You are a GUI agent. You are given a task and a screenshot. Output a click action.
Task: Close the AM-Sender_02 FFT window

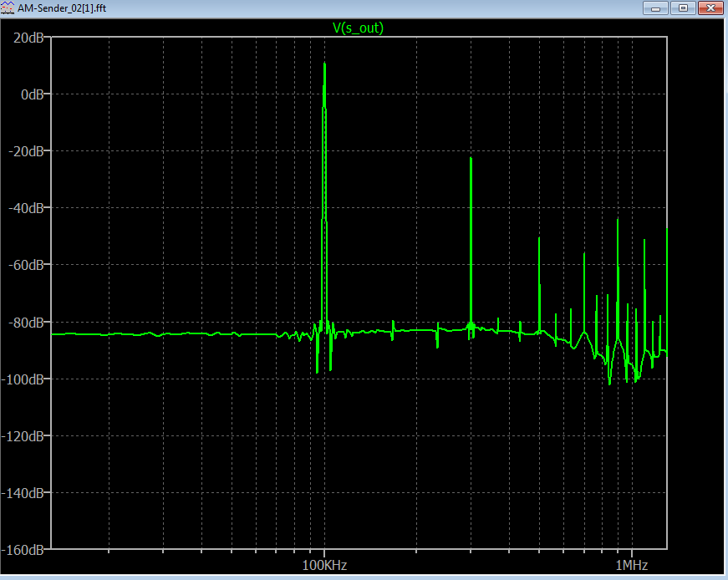point(710,8)
